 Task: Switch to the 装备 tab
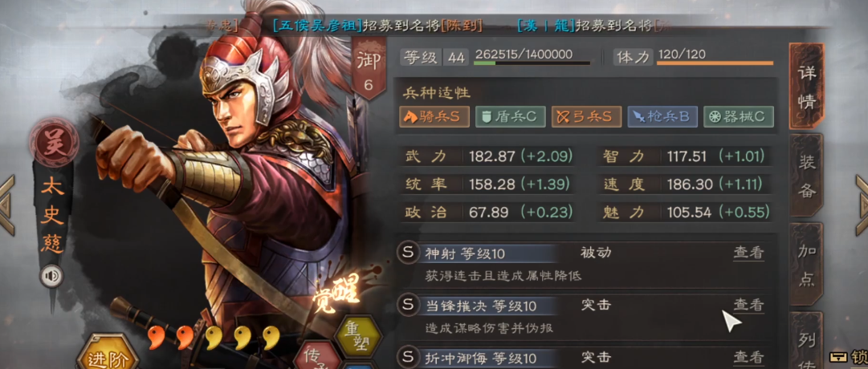[806, 176]
